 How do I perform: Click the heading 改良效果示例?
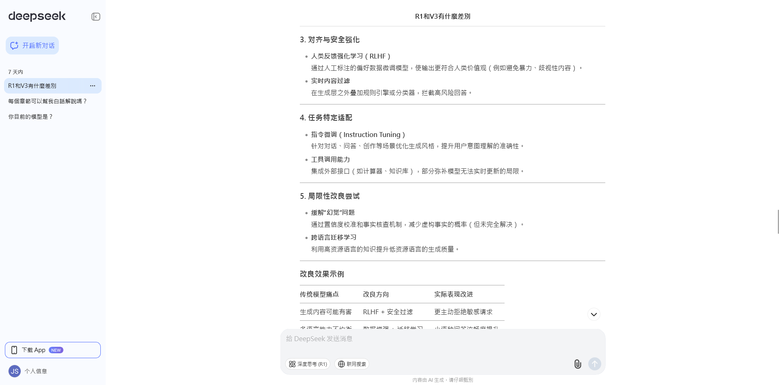click(x=322, y=274)
